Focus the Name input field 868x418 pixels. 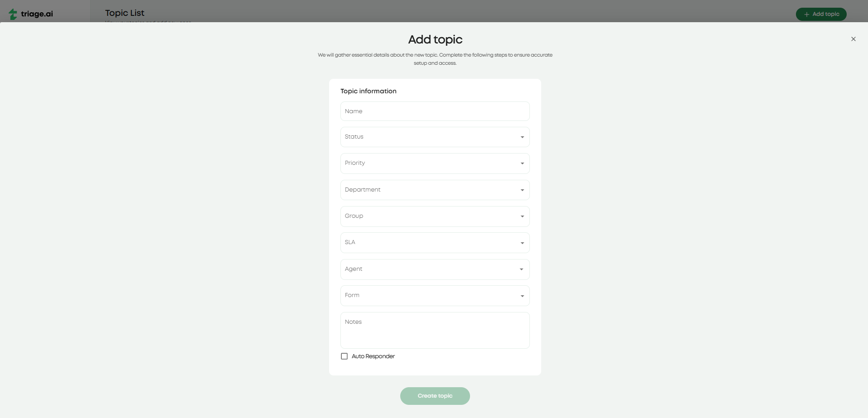point(435,111)
